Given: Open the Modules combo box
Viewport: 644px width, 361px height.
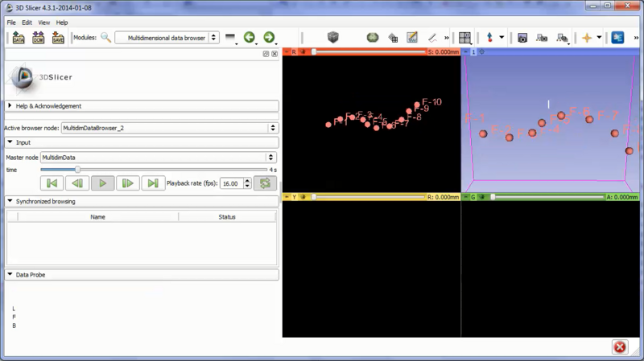Looking at the screenshot, I should pyautogui.click(x=167, y=38).
